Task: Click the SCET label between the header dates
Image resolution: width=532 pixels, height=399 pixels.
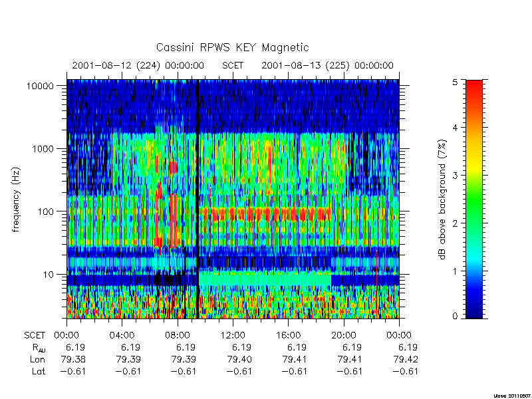Action: [233, 65]
